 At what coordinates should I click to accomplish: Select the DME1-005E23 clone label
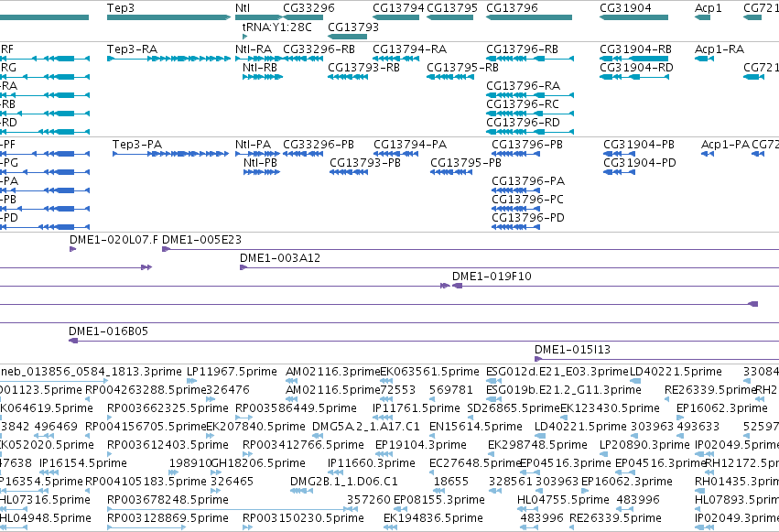pos(201,240)
